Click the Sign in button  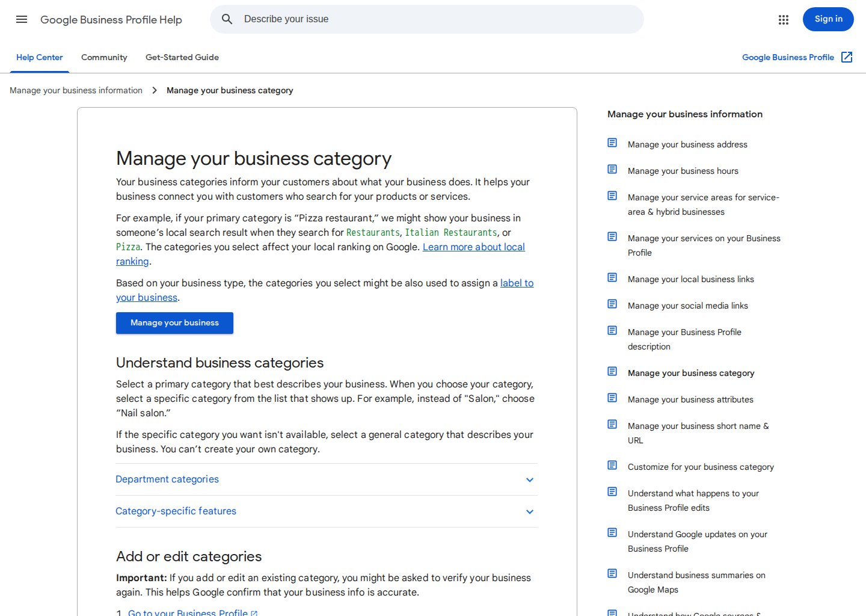tap(828, 19)
